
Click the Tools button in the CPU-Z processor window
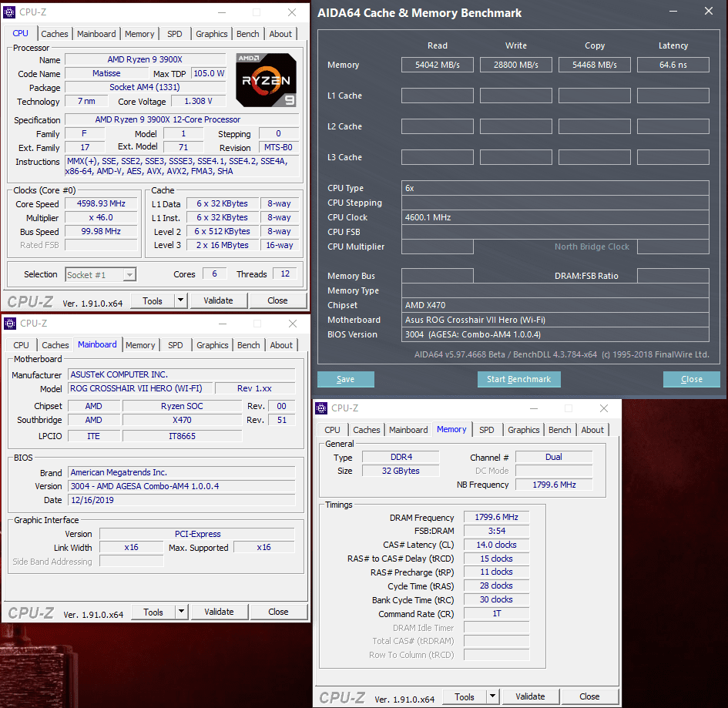153,300
